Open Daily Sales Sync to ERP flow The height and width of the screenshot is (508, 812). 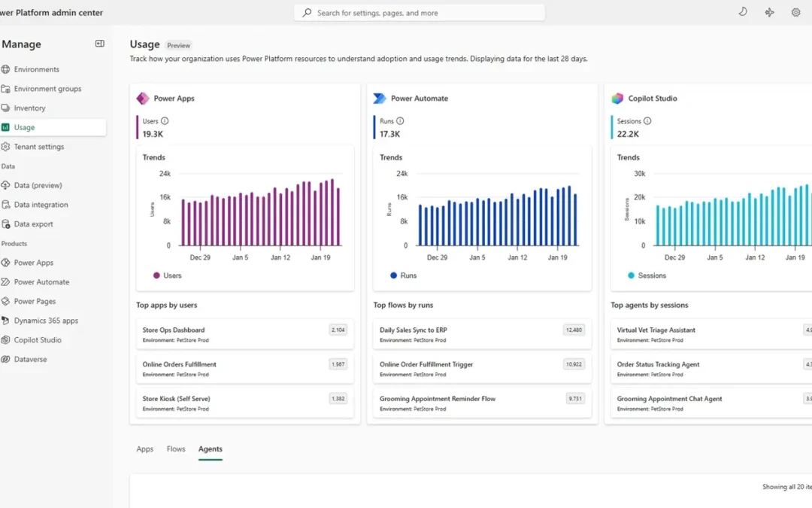click(482, 334)
